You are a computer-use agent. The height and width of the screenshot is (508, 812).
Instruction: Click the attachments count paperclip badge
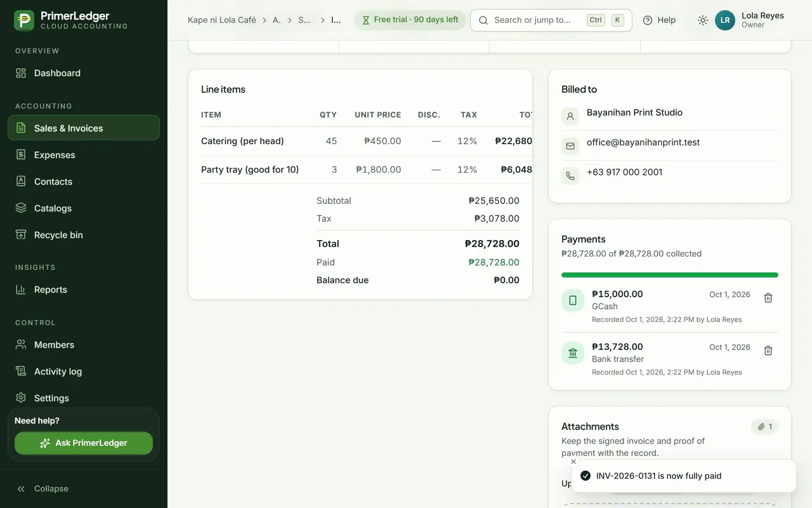point(765,427)
